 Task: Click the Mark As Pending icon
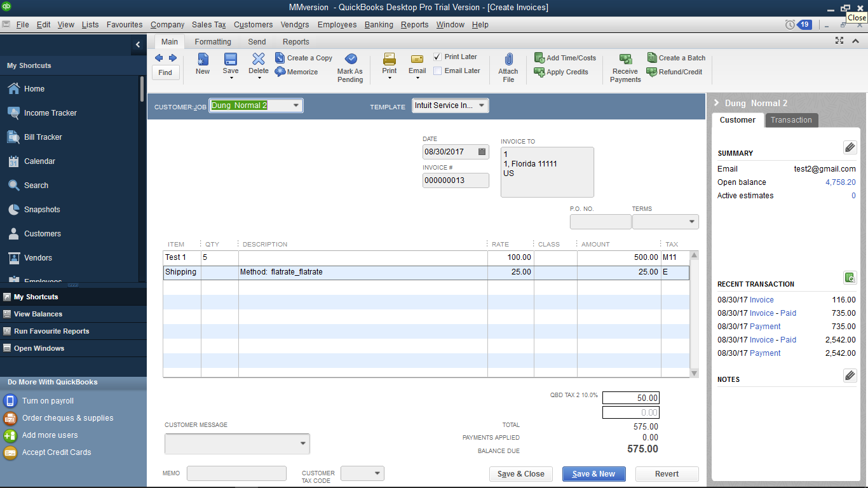tap(350, 59)
